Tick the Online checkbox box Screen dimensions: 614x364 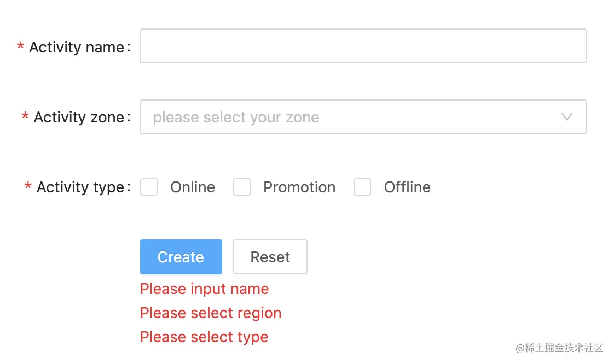click(x=149, y=187)
